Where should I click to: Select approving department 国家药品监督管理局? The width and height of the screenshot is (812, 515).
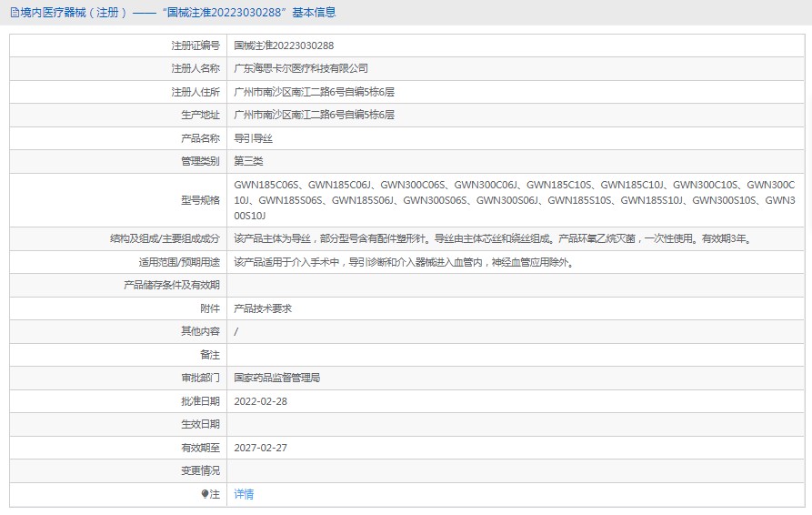click(x=276, y=378)
